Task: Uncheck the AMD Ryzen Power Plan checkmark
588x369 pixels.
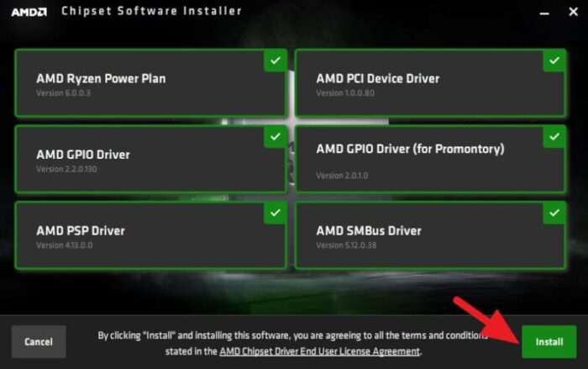Action: tap(276, 61)
